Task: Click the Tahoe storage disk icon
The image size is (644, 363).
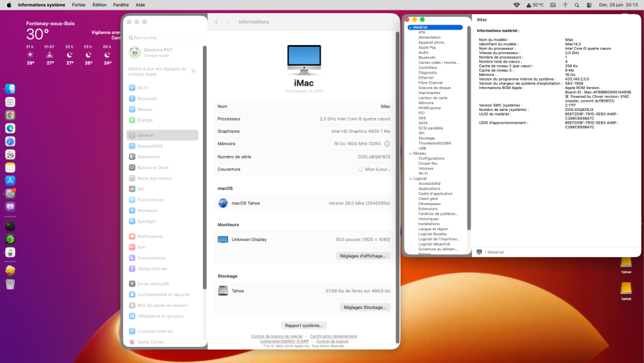Action: point(223,291)
